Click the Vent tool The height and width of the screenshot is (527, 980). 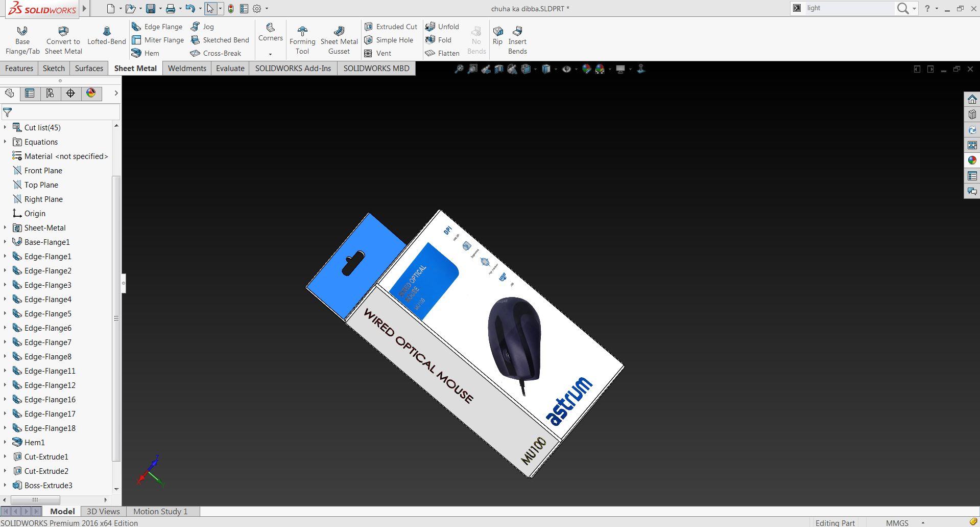pyautogui.click(x=377, y=53)
